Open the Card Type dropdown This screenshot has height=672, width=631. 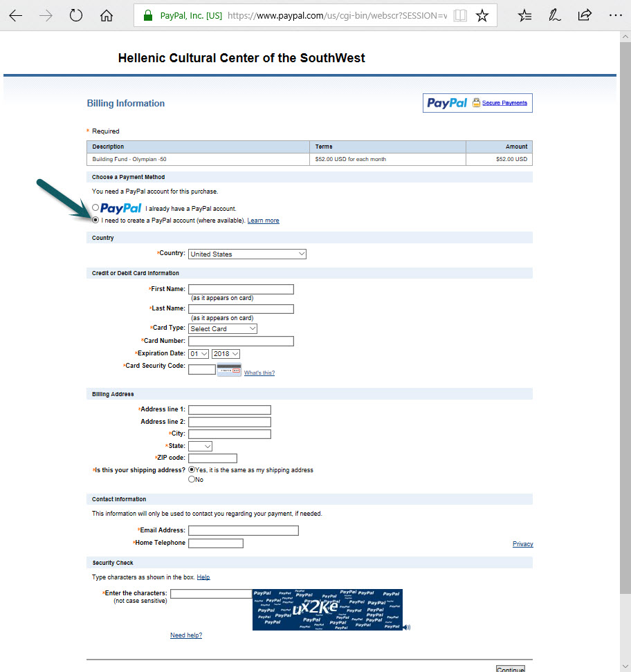pos(223,328)
